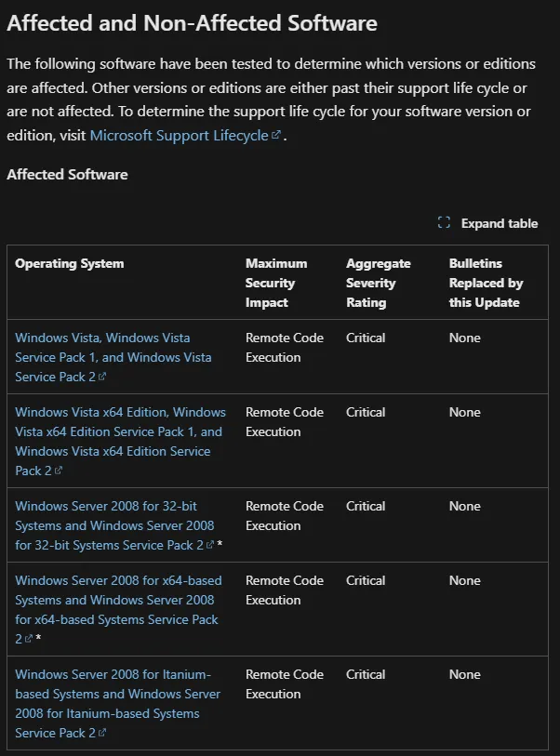560x756 pixels.
Task: Click Remote Code Execution in Server 2008 32-bit row
Action: pyautogui.click(x=284, y=516)
